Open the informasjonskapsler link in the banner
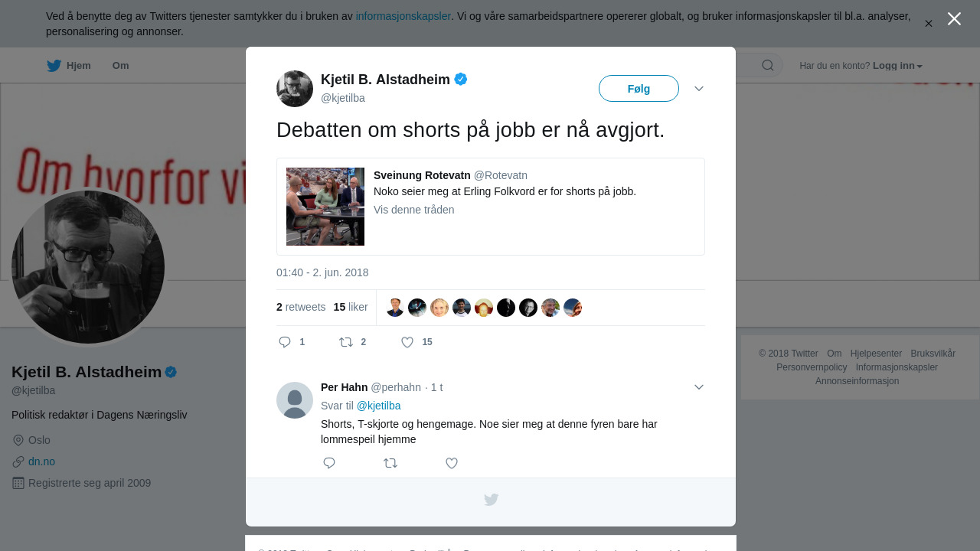 tap(403, 16)
